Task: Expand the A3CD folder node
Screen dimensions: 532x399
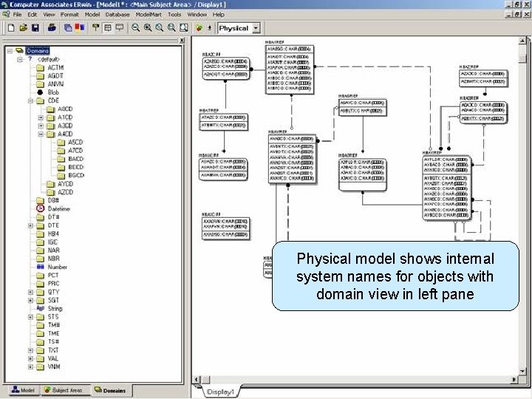Action: click(41, 126)
